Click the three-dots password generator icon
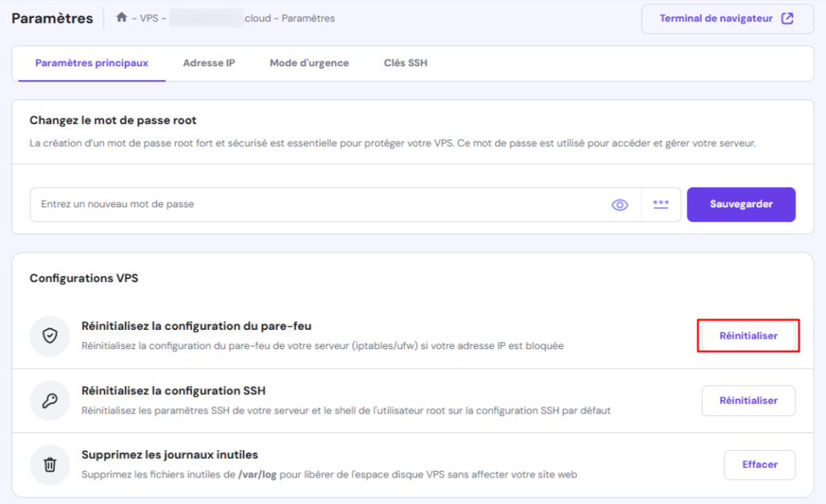826x504 pixels. pyautogui.click(x=661, y=205)
